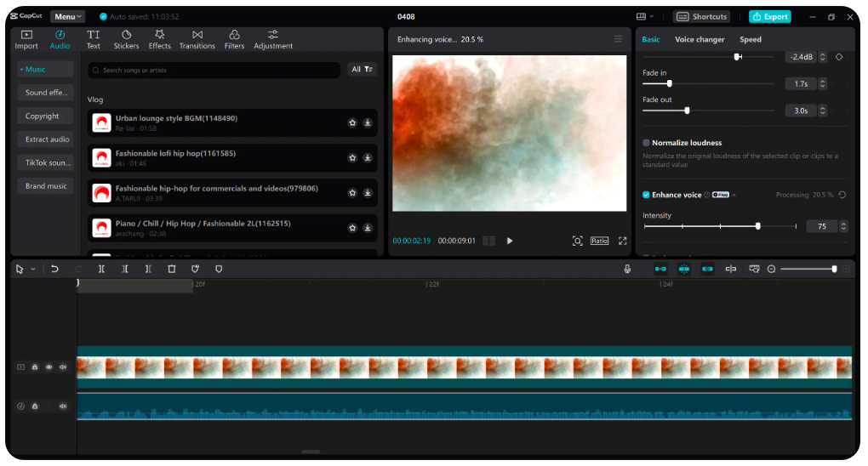Open the Adjustment tab
Screen dimensions: 868x466
tap(273, 40)
